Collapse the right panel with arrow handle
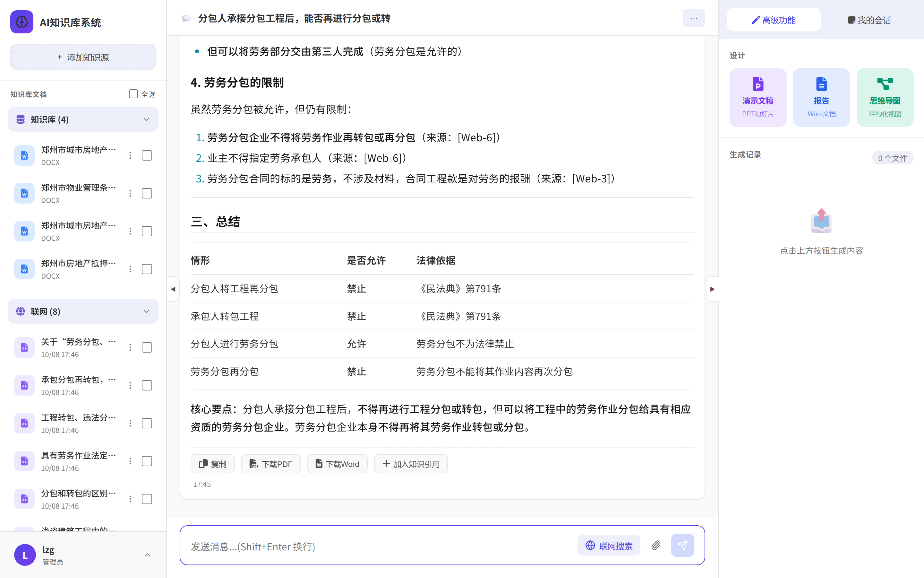The height and width of the screenshot is (578, 924). (x=712, y=289)
